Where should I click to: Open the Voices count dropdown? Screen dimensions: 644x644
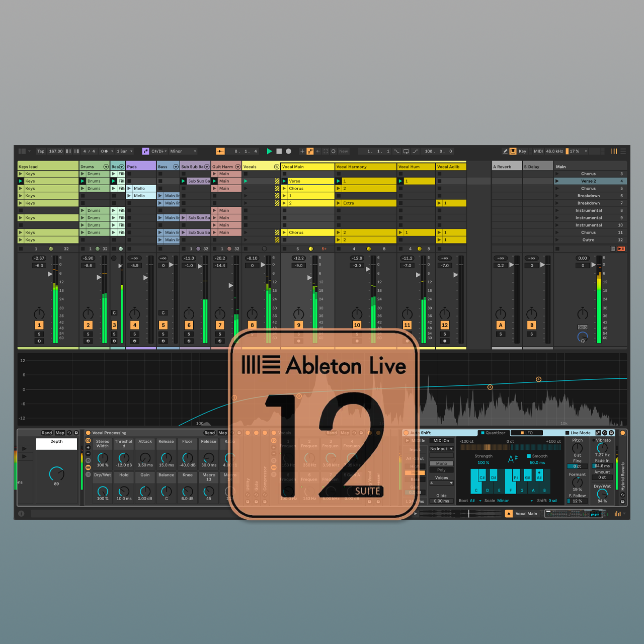pos(441,483)
